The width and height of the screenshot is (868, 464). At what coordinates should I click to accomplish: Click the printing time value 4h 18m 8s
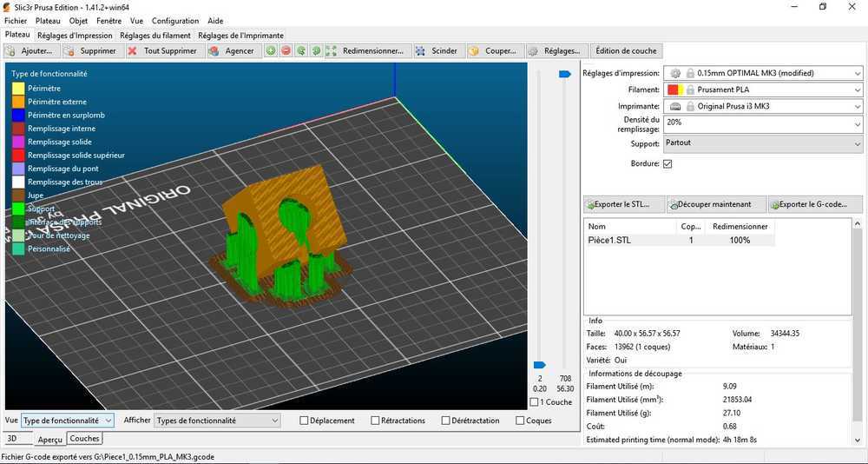coord(740,440)
